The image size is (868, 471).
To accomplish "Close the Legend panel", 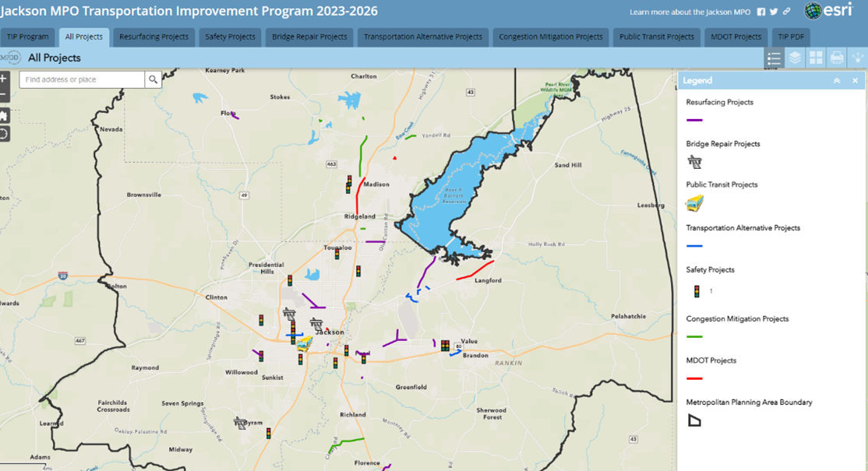I will 856,81.
